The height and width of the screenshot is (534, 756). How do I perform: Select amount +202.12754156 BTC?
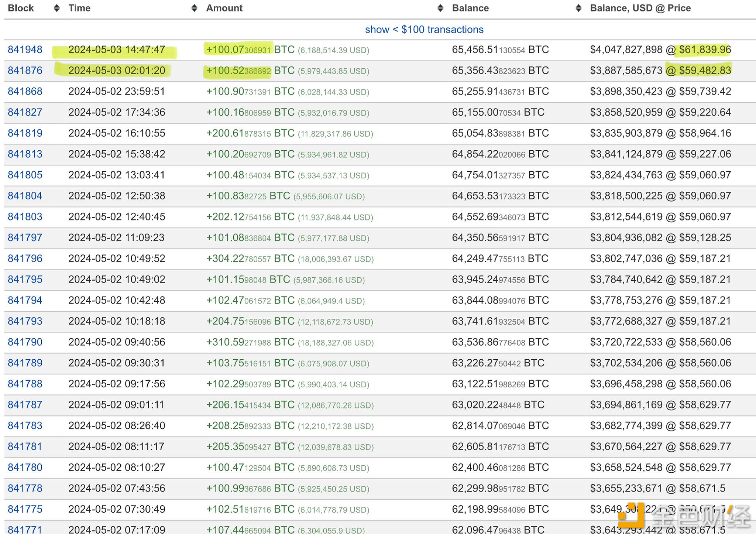(250, 217)
